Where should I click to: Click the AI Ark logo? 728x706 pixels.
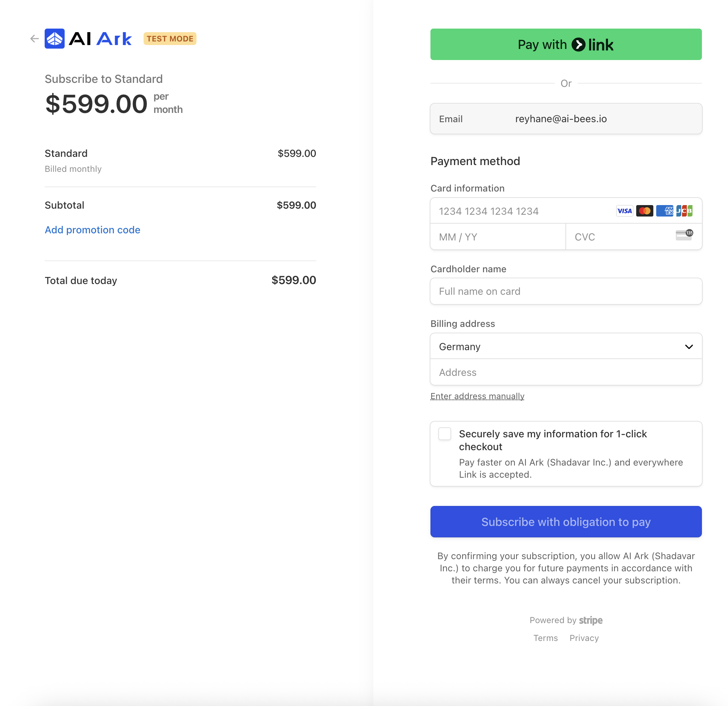[88, 39]
